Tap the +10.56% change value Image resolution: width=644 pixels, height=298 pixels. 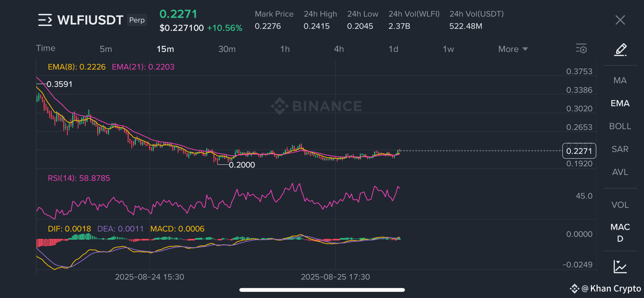(x=225, y=28)
